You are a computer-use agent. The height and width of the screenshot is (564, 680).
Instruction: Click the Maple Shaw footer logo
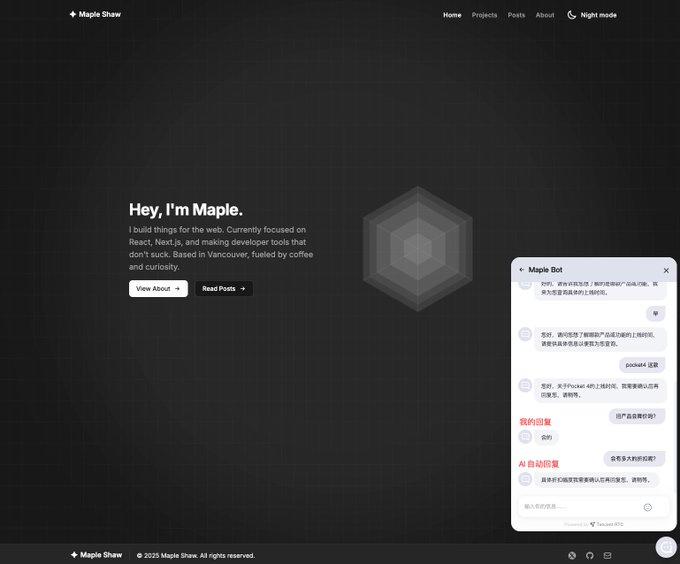click(x=96, y=555)
